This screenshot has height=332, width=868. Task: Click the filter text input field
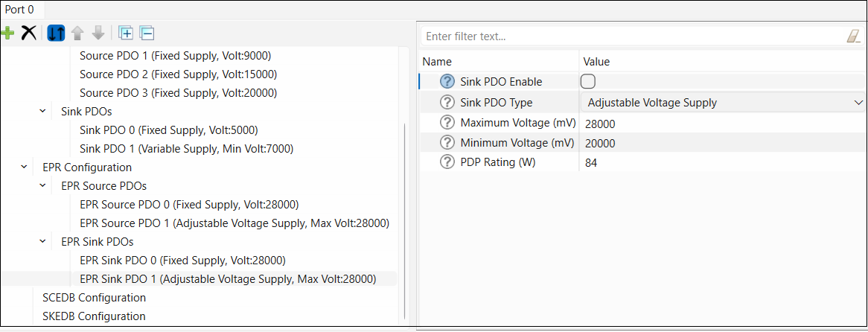point(633,36)
